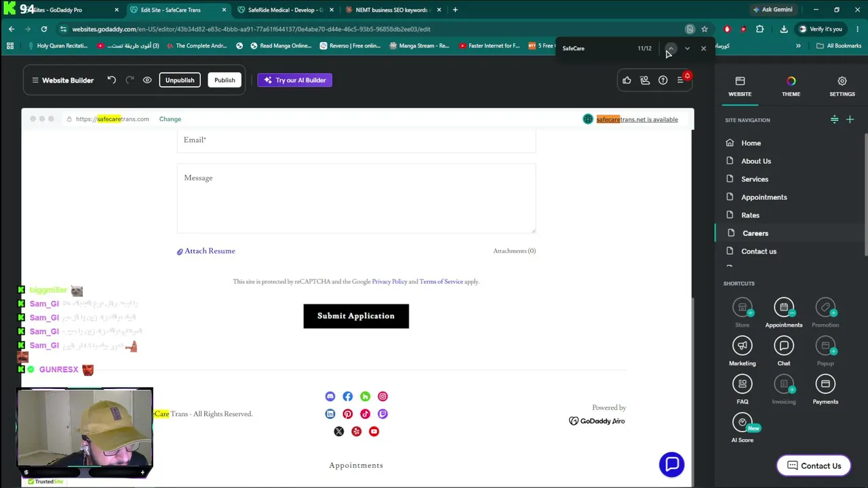Undo the last edit in Website Builder
The width and height of the screenshot is (868, 488).
pos(111,80)
